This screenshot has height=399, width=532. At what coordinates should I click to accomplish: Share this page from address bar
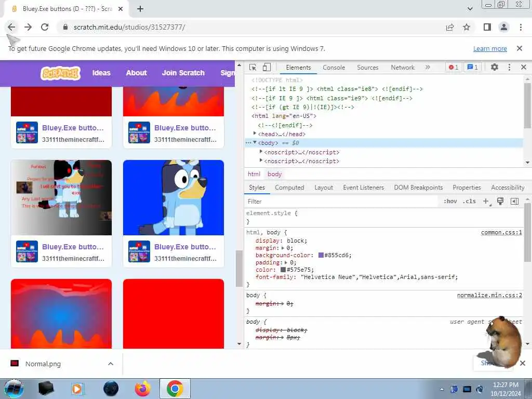pos(450,27)
